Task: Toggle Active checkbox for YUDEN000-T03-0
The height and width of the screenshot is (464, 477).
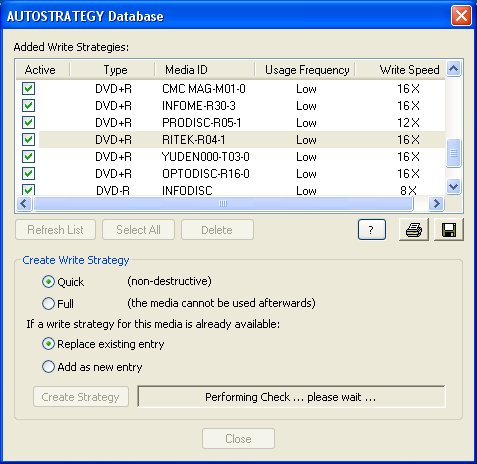Action: [x=28, y=156]
